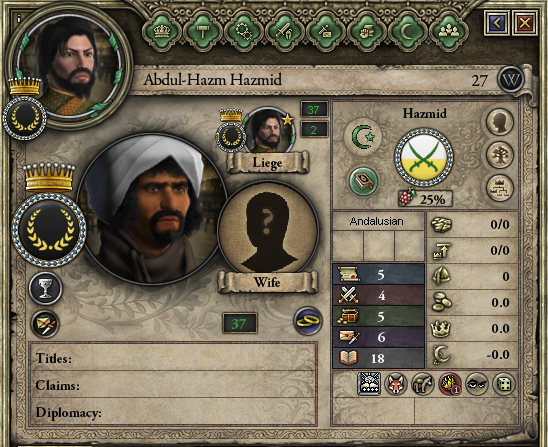The width and height of the screenshot is (548, 447).
Task: Open the Laws tab with gavel icon
Action: click(x=203, y=31)
